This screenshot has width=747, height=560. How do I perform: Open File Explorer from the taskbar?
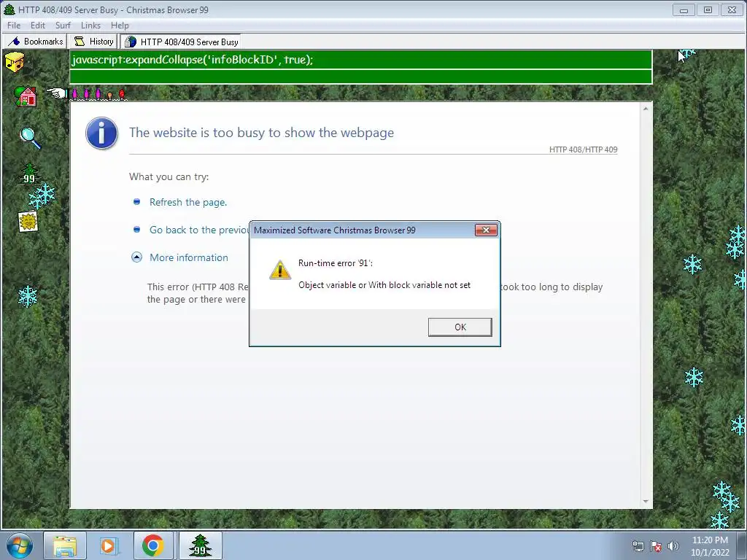(65, 545)
